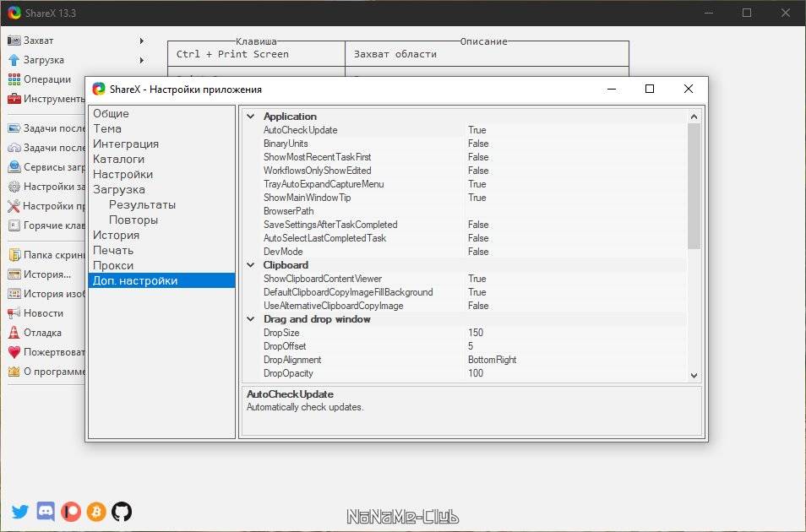Click the Twitter bird icon
Image resolution: width=806 pixels, height=532 pixels.
coord(20,512)
